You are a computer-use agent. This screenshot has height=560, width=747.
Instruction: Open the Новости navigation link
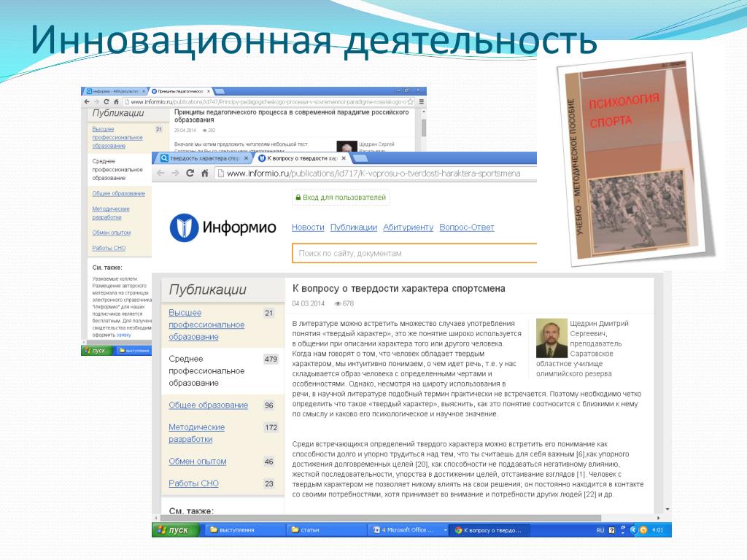[x=308, y=227]
